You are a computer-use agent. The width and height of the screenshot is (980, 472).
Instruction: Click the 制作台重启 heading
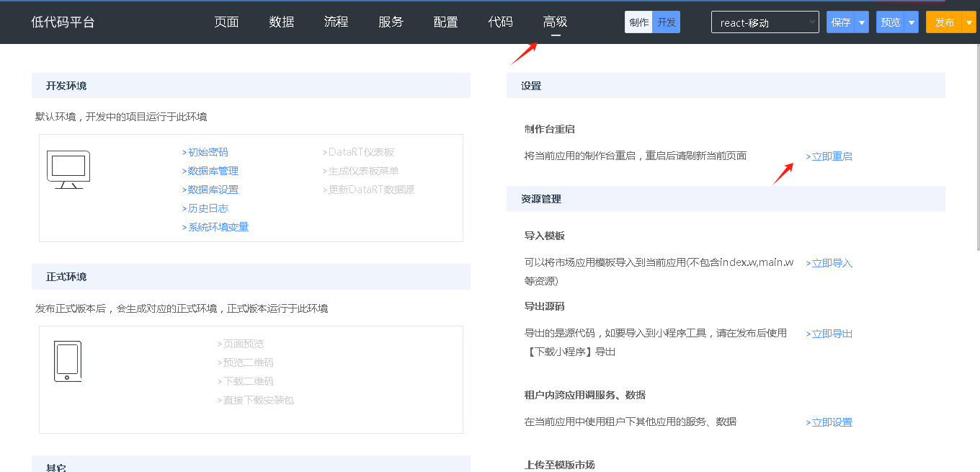(x=549, y=129)
